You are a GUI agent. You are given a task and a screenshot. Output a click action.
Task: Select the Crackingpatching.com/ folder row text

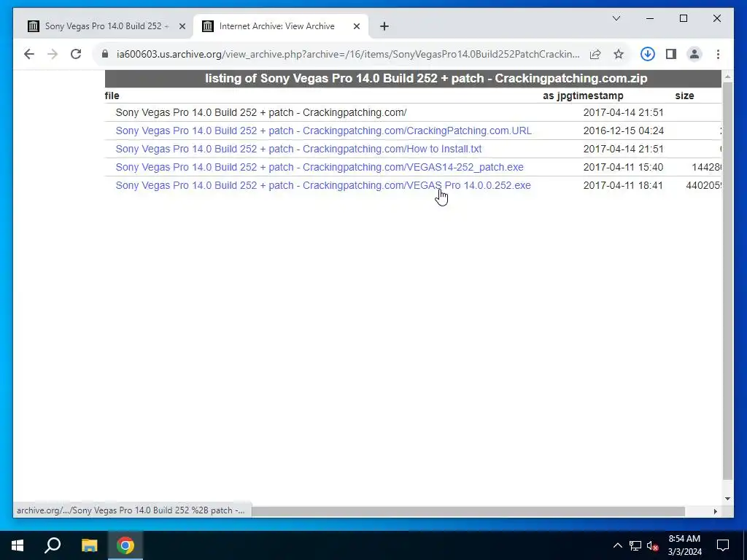261,112
